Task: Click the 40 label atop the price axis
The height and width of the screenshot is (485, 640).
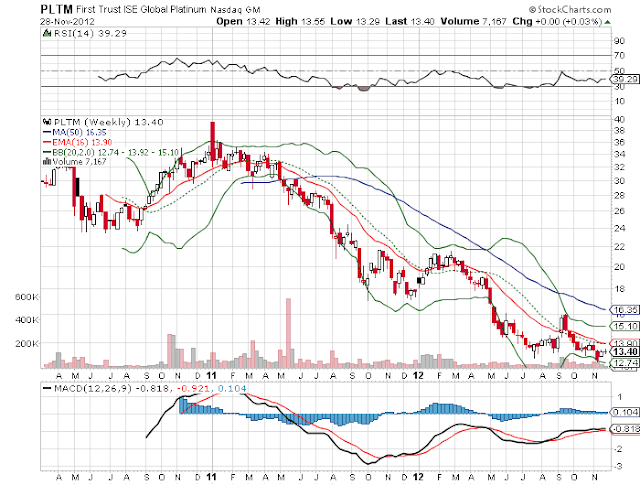Action: coord(619,119)
